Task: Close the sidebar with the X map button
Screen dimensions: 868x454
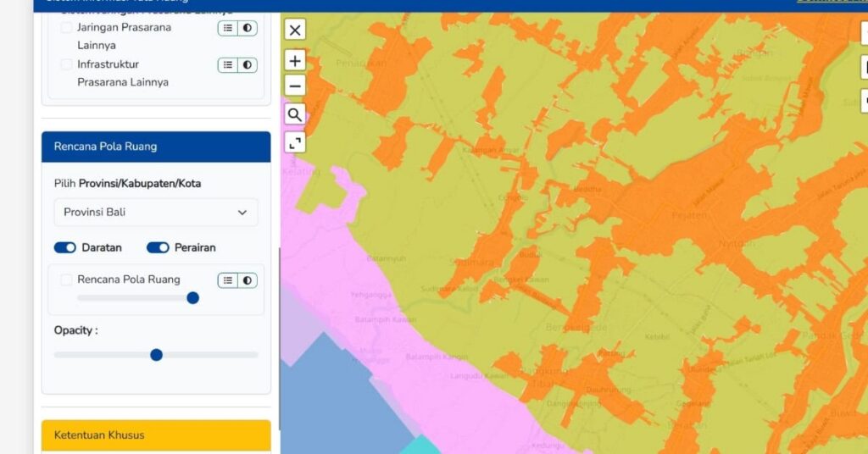Action: coord(295,30)
